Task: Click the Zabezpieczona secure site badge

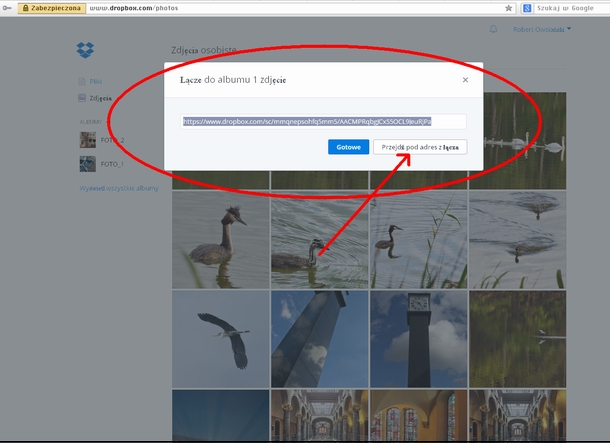Action: coord(52,8)
